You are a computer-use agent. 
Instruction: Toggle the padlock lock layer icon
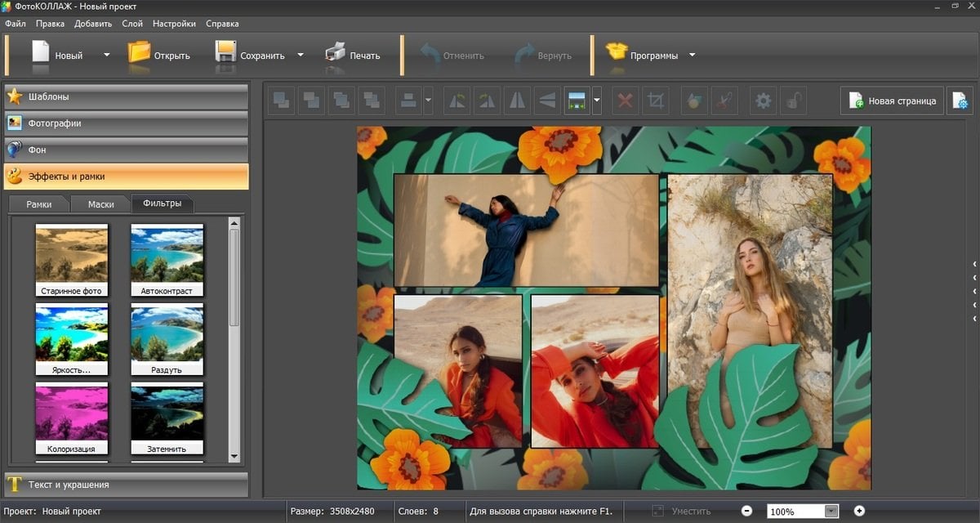pyautogui.click(x=791, y=101)
